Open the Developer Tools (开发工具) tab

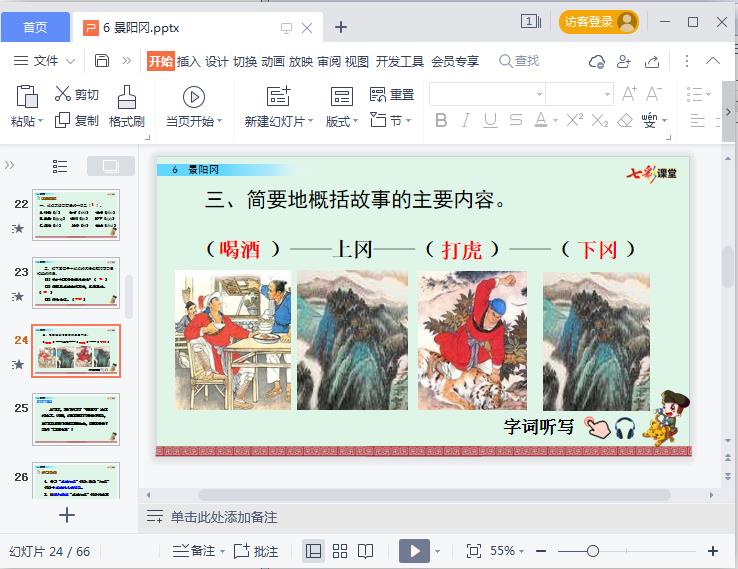(x=400, y=61)
